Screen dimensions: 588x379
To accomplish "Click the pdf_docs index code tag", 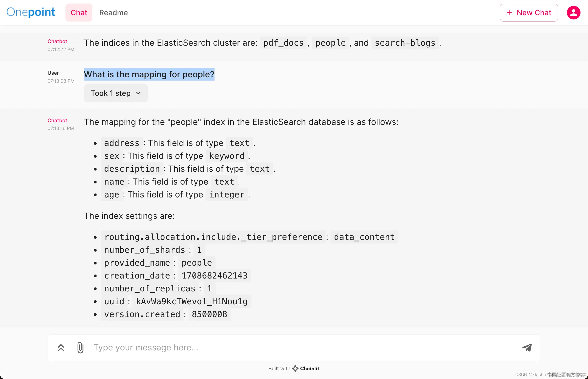I will point(283,43).
